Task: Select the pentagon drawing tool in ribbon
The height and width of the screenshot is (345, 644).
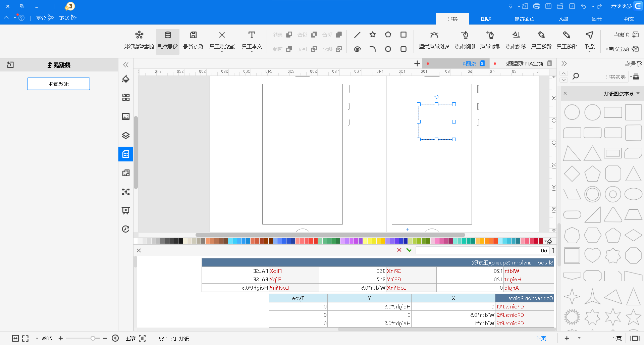Action: [x=388, y=35]
